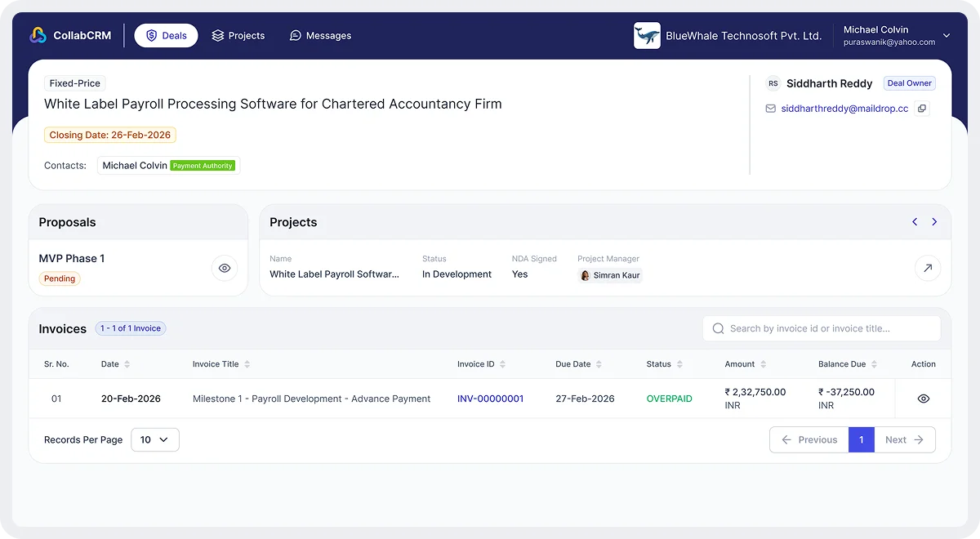Click the invoice search field
This screenshot has width=980, height=539.
coord(822,328)
